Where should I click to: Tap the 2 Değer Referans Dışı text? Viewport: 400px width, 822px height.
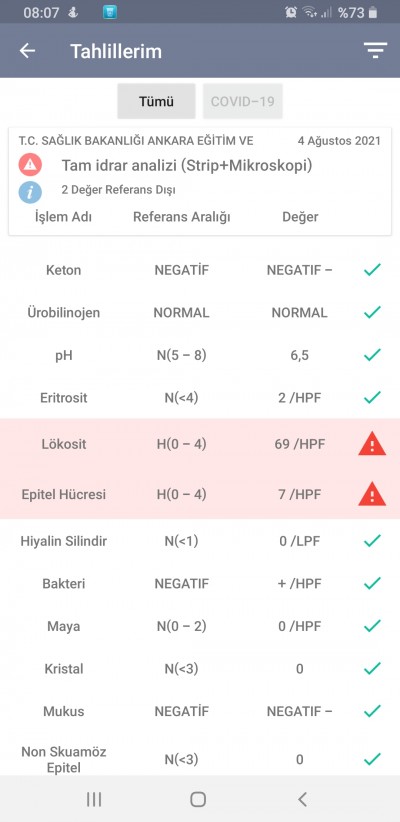click(x=118, y=190)
